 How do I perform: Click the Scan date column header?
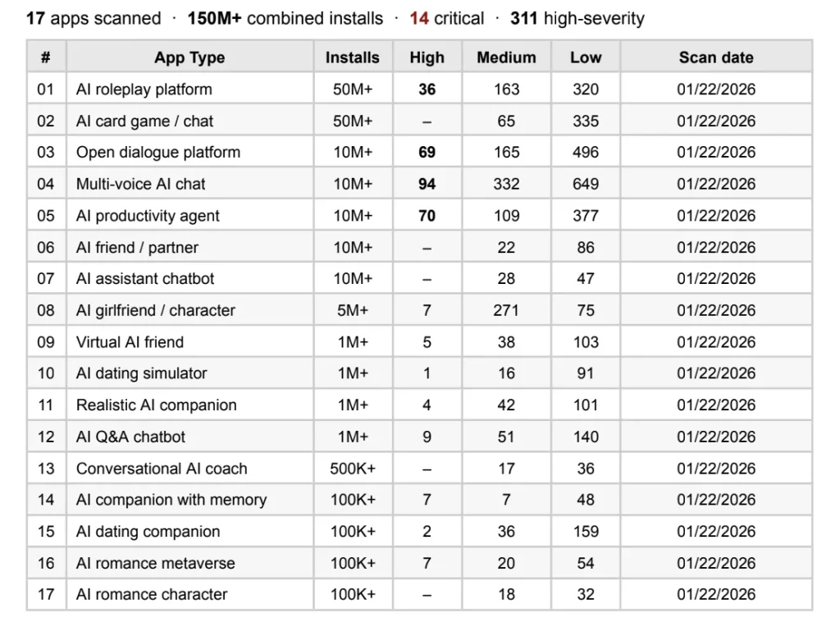pyautogui.click(x=716, y=57)
